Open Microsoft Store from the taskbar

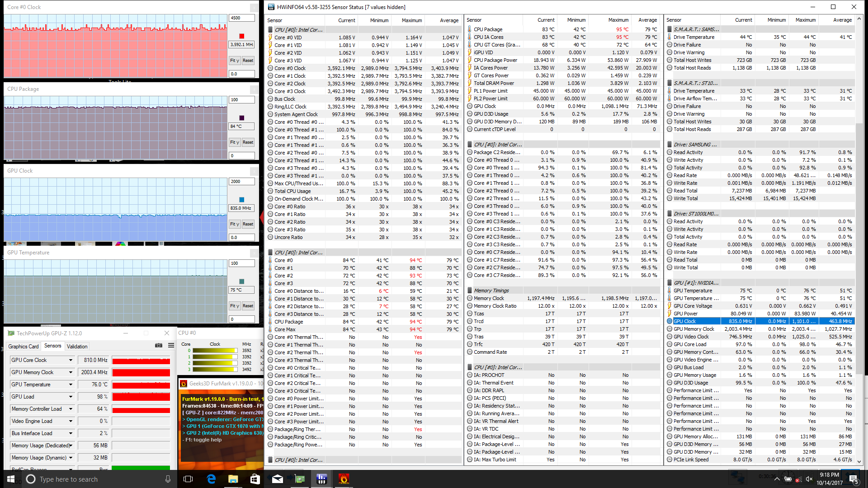tap(255, 479)
